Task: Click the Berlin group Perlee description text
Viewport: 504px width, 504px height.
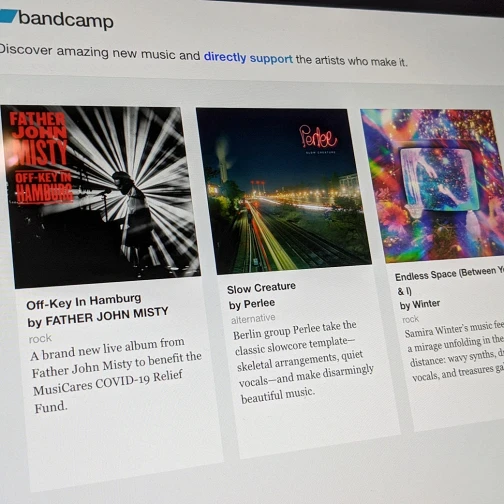Action: coord(303,362)
